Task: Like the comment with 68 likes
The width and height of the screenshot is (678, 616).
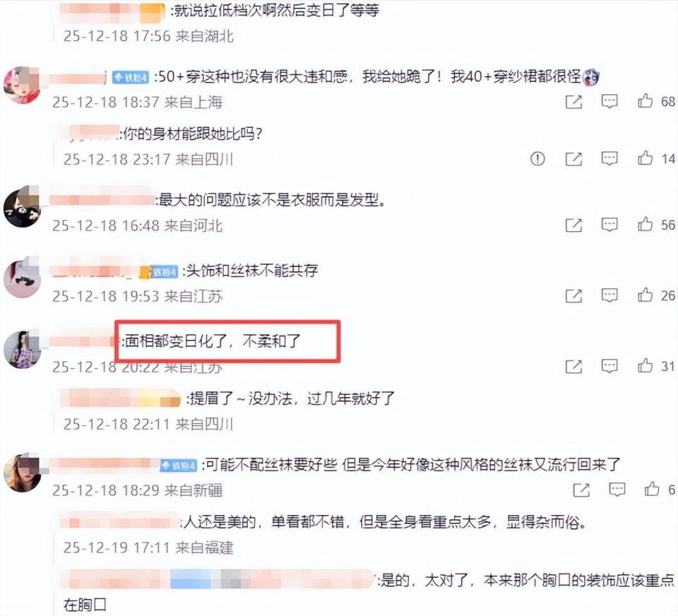Action: (x=645, y=101)
